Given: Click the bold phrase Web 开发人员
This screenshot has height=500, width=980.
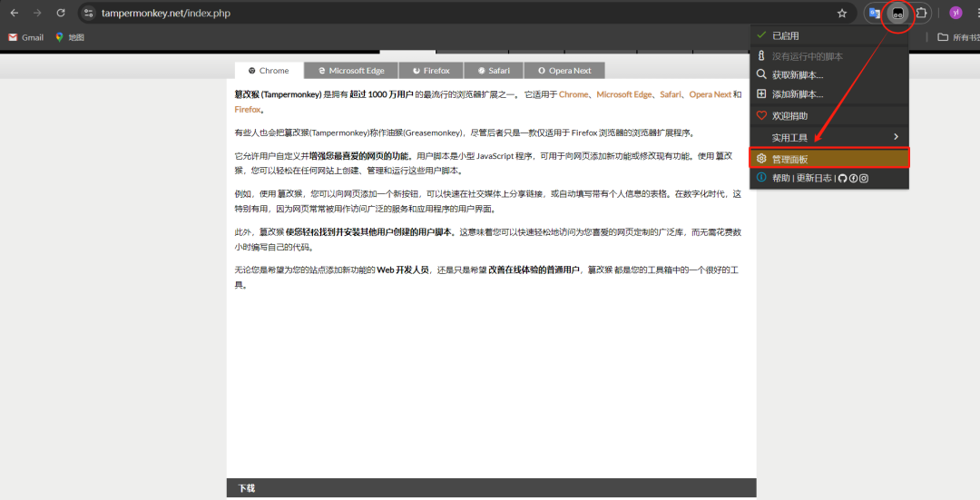Looking at the screenshot, I should click(x=403, y=270).
